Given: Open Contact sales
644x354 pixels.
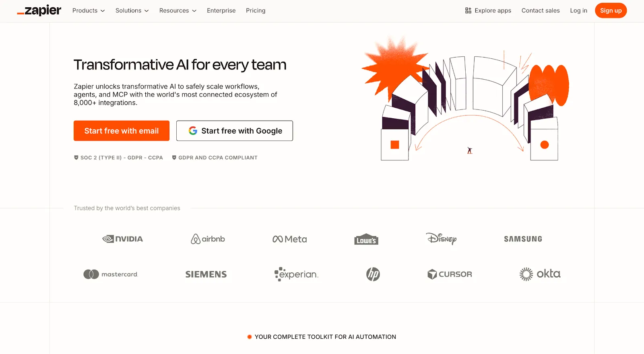Looking at the screenshot, I should coord(541,10).
